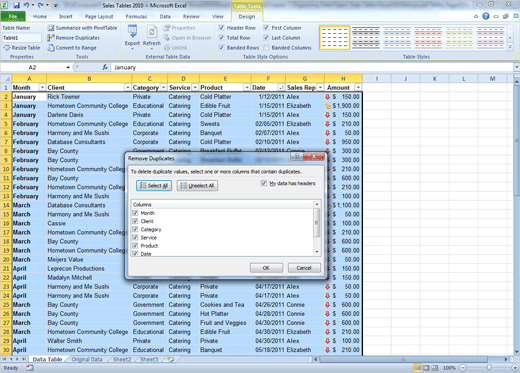Open the Original Data sheet tab
This screenshot has width=520, height=373.
point(87,359)
